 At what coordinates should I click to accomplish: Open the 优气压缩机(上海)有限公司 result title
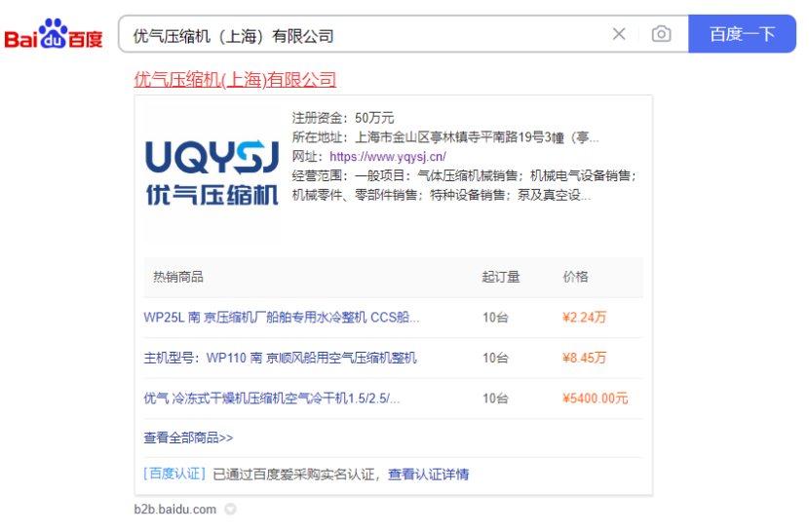235,80
